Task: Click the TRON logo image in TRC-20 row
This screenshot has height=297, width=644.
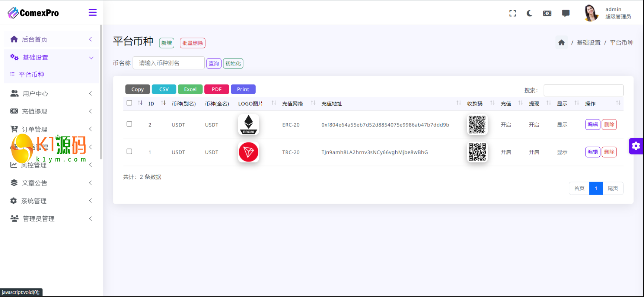Action: [248, 152]
